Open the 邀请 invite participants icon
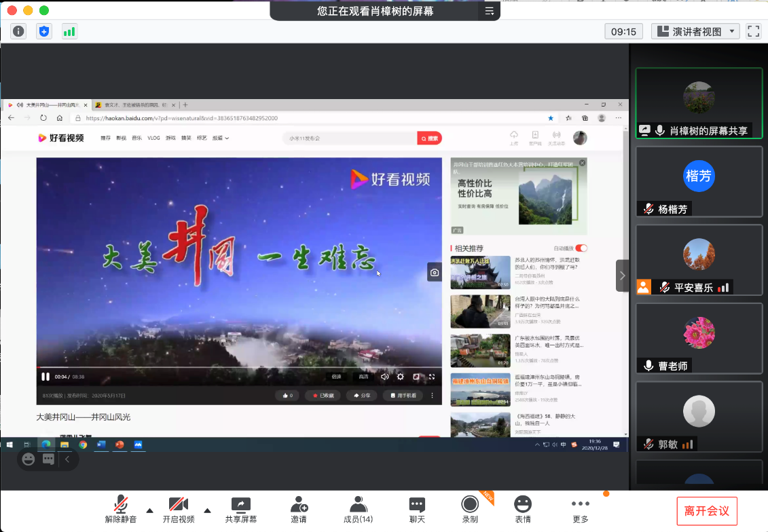This screenshot has height=532, width=768. click(299, 510)
